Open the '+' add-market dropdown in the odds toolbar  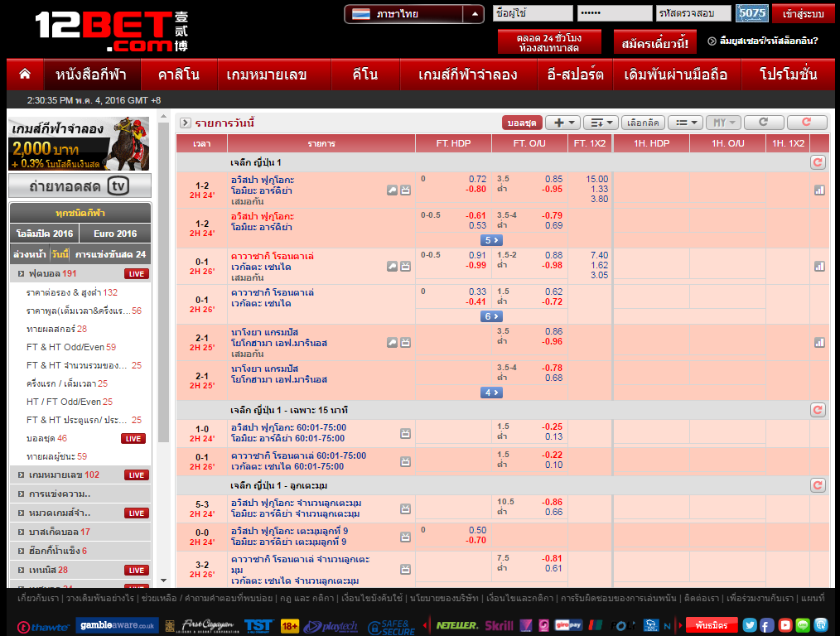pyautogui.click(x=562, y=122)
